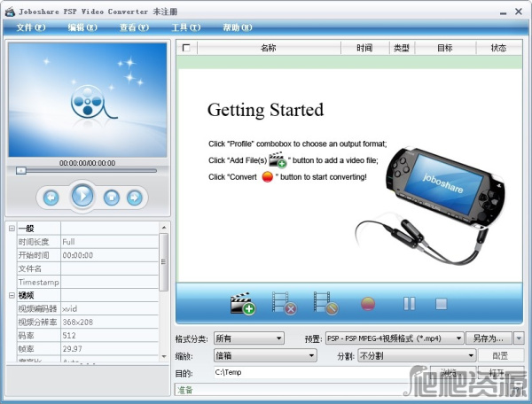Click the 时间 column header

coord(364,48)
